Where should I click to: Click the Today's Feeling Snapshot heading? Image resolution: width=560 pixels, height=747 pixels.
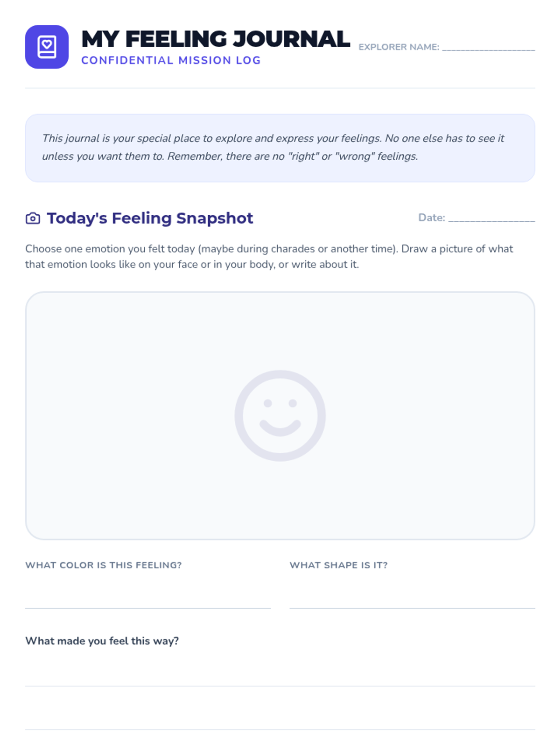[x=150, y=218]
